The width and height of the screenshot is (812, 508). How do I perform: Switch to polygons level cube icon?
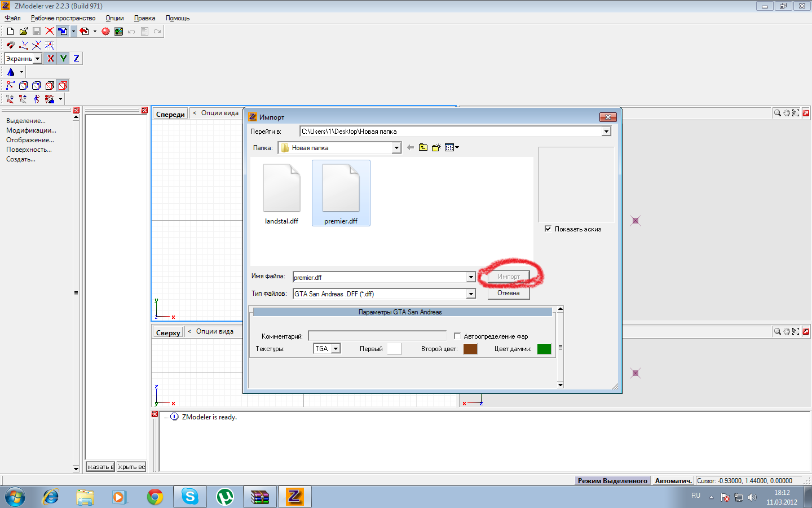click(37, 86)
